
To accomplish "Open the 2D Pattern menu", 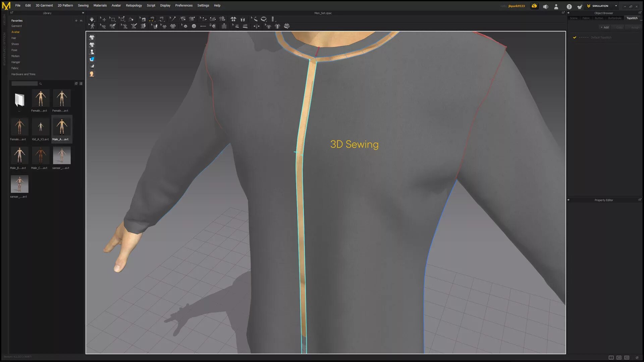I will [x=65, y=5].
